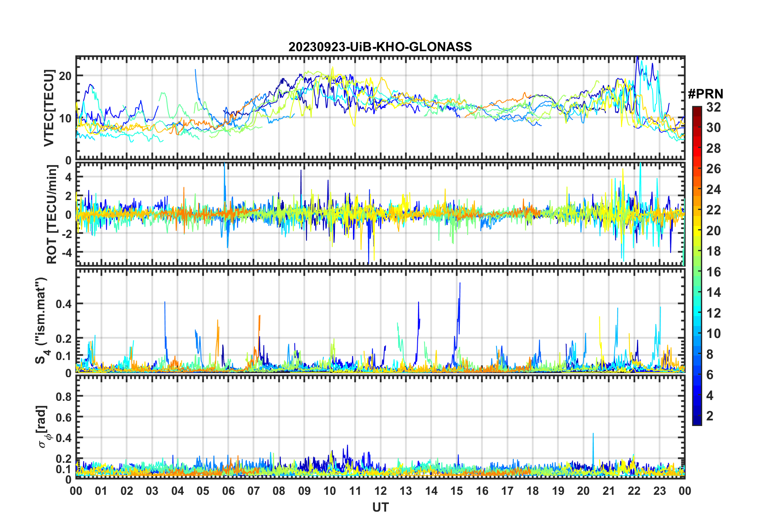This screenshot has width=761, height=532.
Task: Click the colorbar tick label 2
Action: tap(710, 416)
